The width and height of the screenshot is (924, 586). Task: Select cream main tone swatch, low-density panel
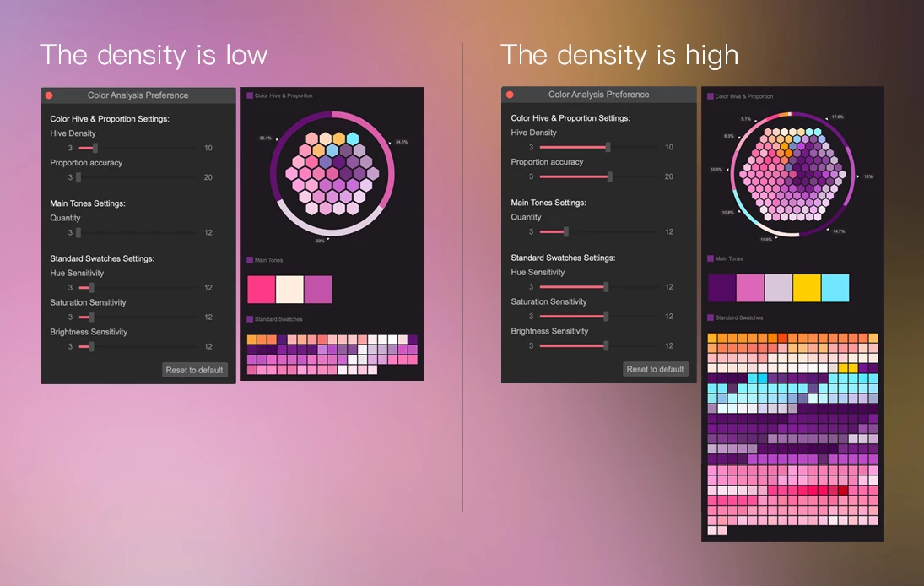point(289,290)
